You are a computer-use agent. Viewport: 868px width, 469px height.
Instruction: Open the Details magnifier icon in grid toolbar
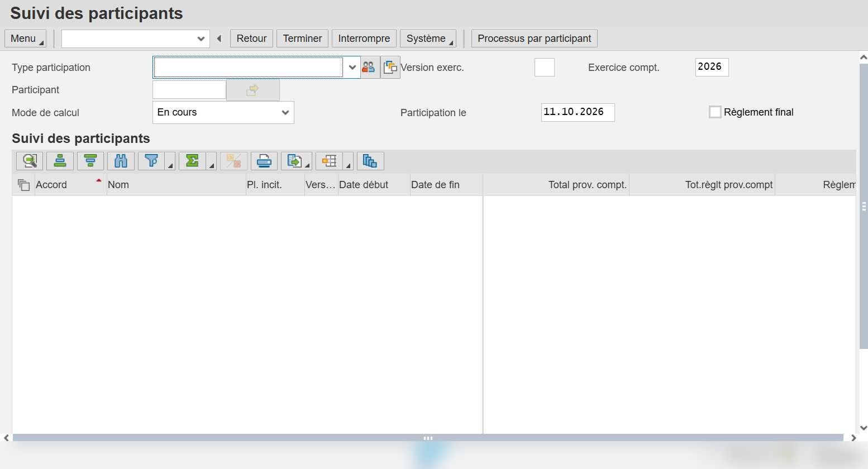[x=30, y=161]
